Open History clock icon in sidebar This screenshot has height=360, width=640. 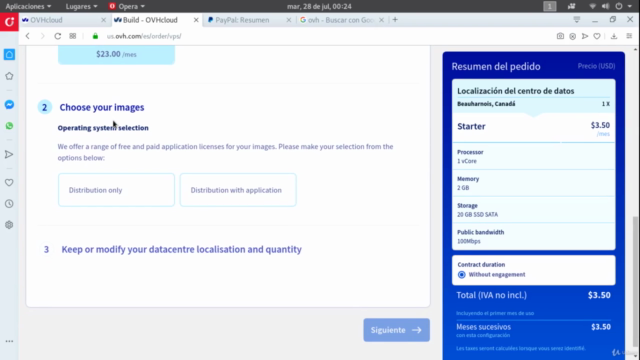pyautogui.click(x=9, y=204)
